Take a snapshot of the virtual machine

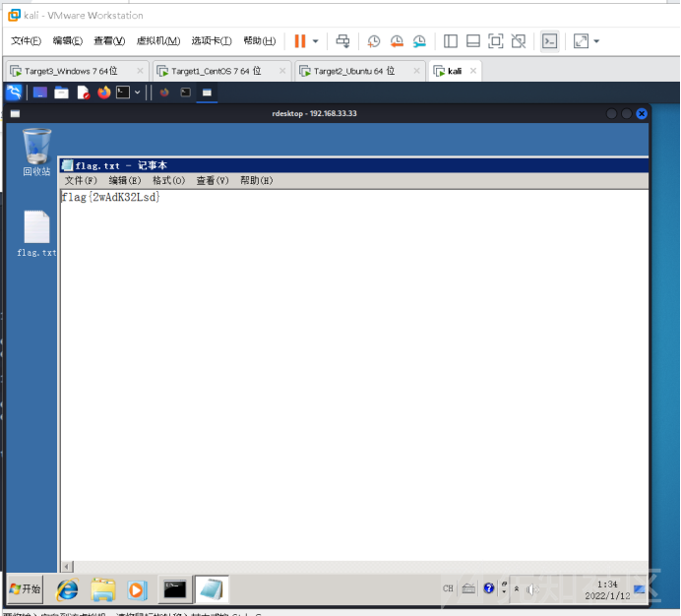374,41
